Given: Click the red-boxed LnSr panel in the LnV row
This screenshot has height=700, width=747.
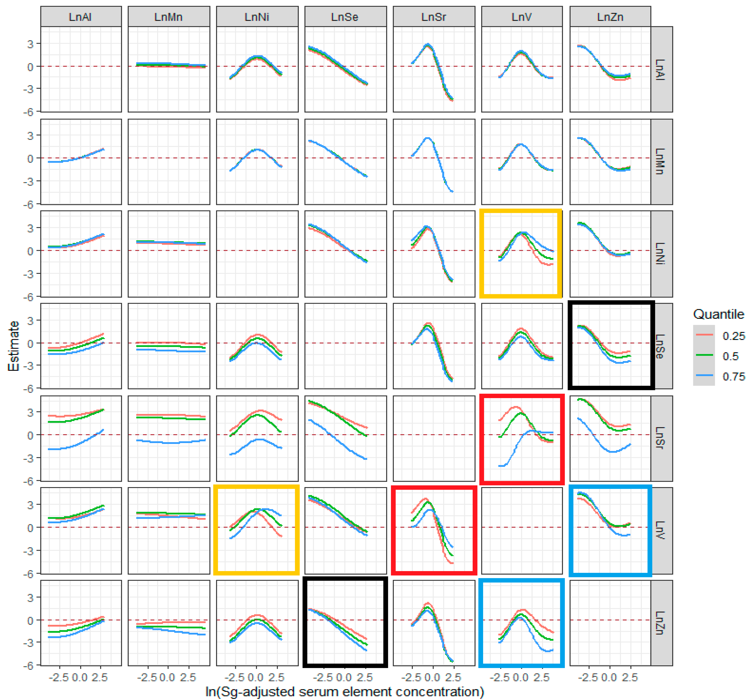Looking at the screenshot, I should (434, 531).
